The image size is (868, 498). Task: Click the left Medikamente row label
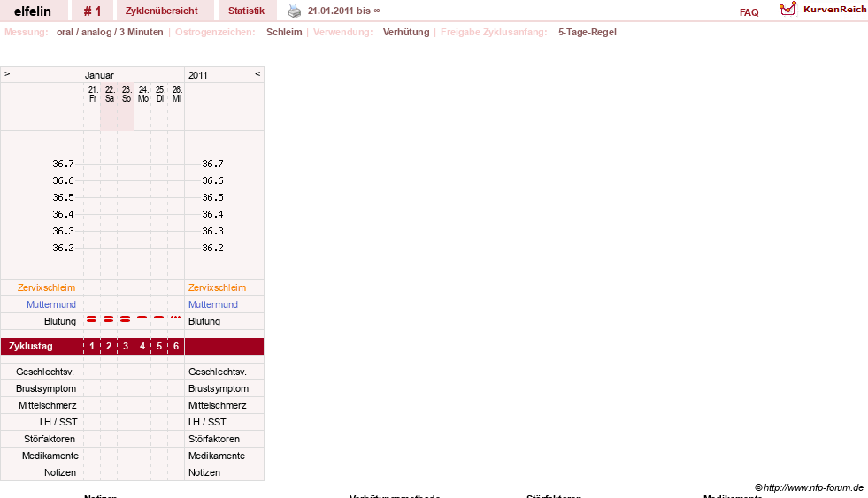pyautogui.click(x=50, y=456)
